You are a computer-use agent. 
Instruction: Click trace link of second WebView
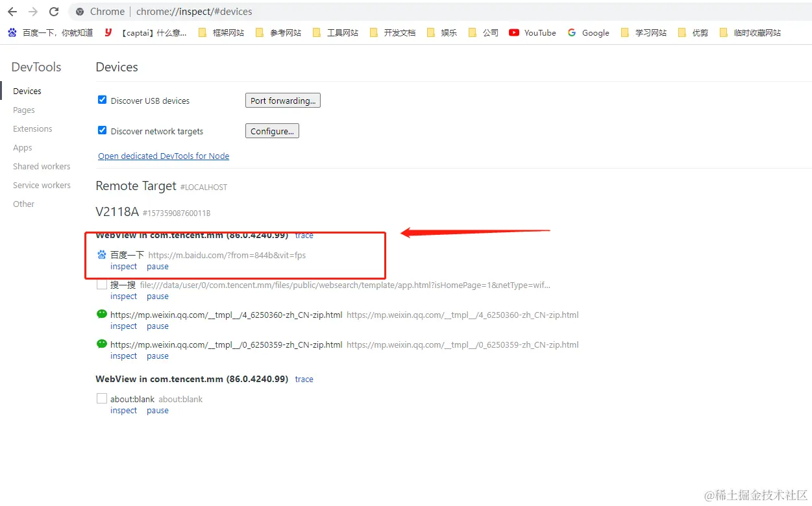point(304,379)
